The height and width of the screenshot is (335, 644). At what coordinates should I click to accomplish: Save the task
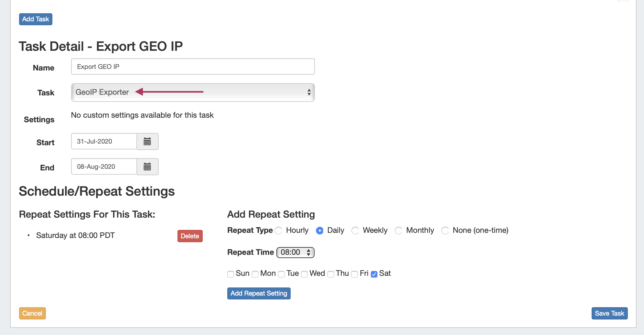click(x=609, y=313)
